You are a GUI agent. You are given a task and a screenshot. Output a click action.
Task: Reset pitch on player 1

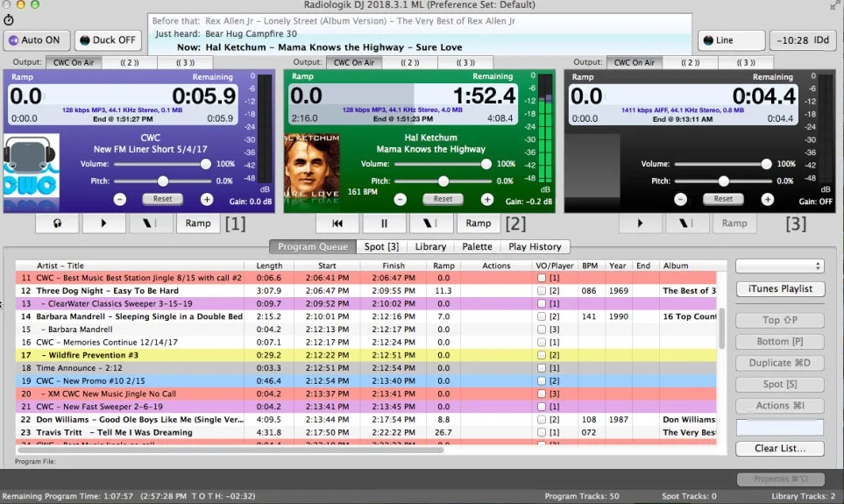coord(162,199)
